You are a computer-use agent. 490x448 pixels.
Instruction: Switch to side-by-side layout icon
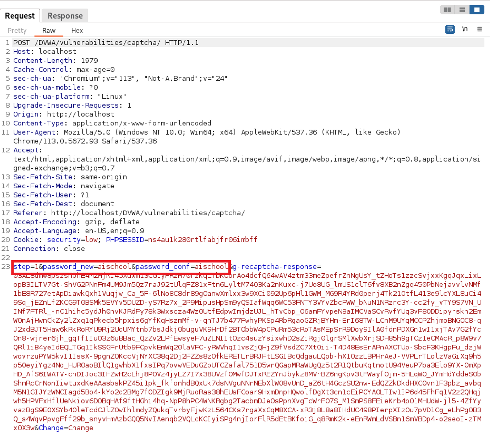point(447,10)
